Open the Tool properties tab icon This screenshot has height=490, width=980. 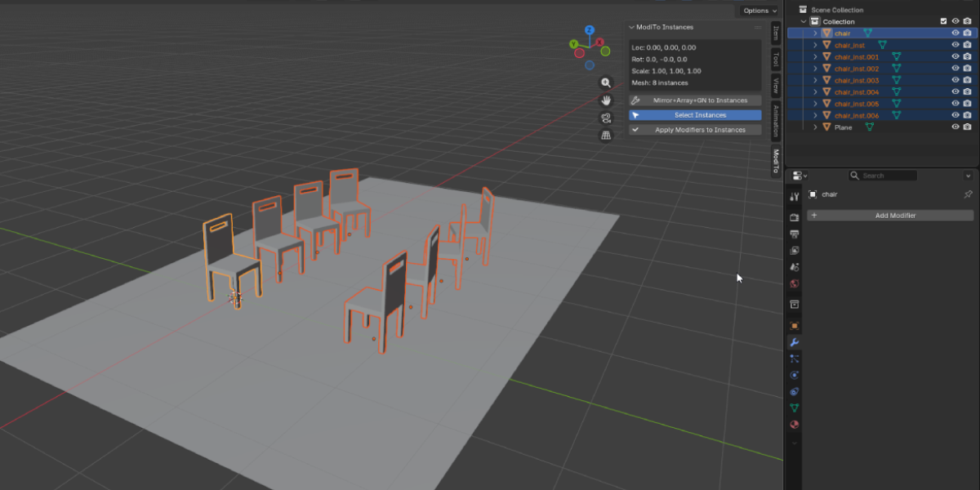[x=794, y=198]
